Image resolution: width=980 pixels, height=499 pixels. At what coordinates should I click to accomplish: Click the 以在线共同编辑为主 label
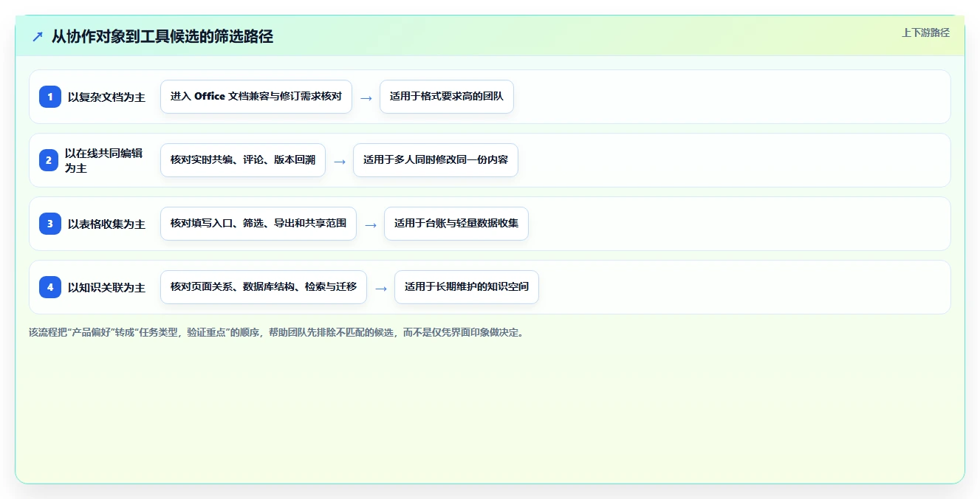click(x=104, y=160)
